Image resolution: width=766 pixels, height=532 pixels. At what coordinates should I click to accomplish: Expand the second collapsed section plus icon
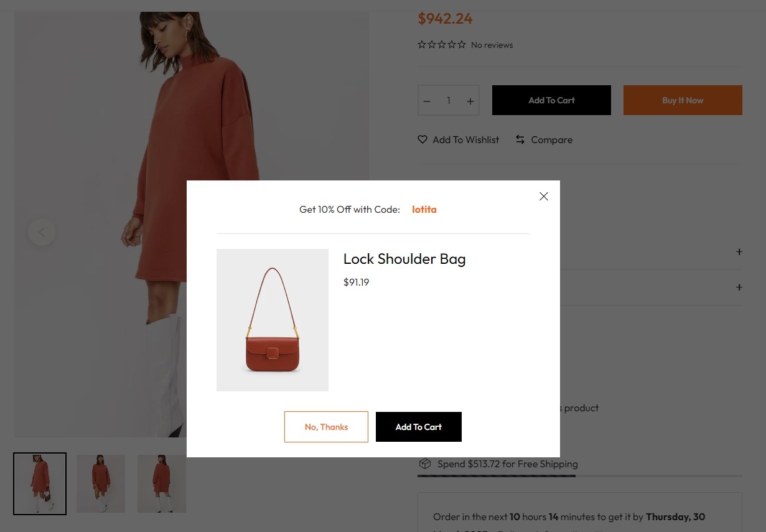click(739, 287)
